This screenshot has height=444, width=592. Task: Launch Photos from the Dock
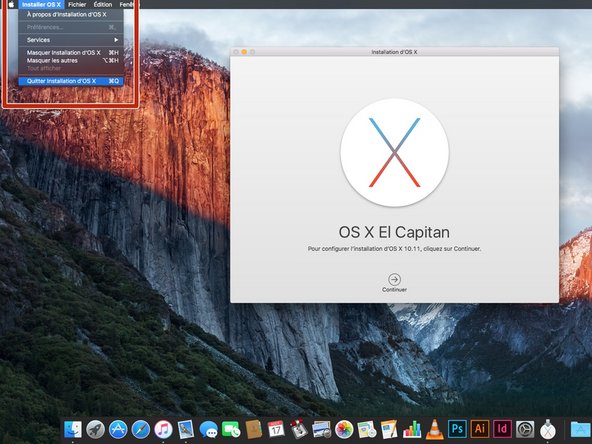pyautogui.click(x=344, y=429)
